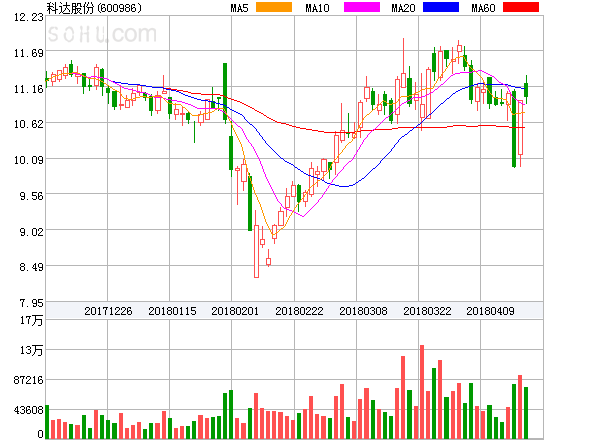This screenshot has width=600, height=440.
Task: Click the 20171226 date label
Action: click(108, 311)
